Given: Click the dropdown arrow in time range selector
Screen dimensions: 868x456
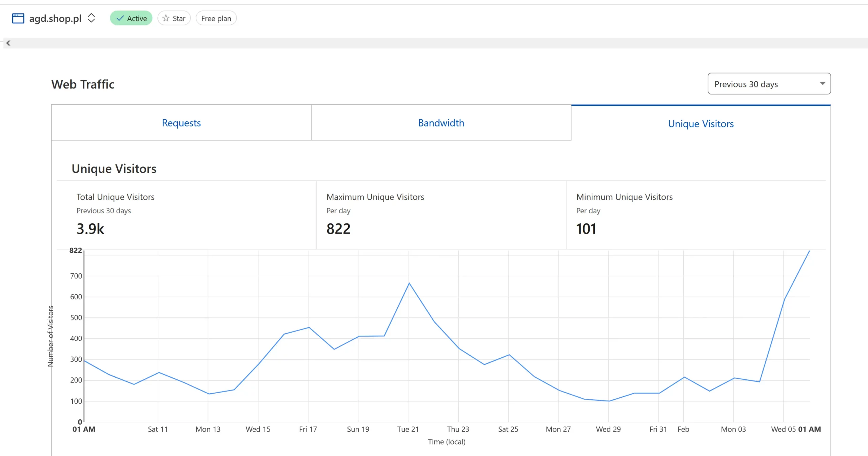Looking at the screenshot, I should pyautogui.click(x=822, y=83).
